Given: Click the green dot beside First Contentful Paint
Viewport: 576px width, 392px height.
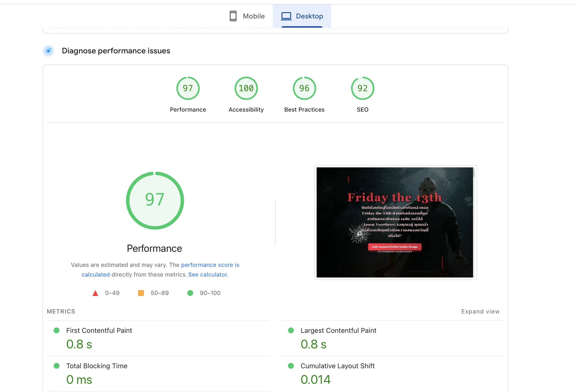Looking at the screenshot, I should coord(56,330).
